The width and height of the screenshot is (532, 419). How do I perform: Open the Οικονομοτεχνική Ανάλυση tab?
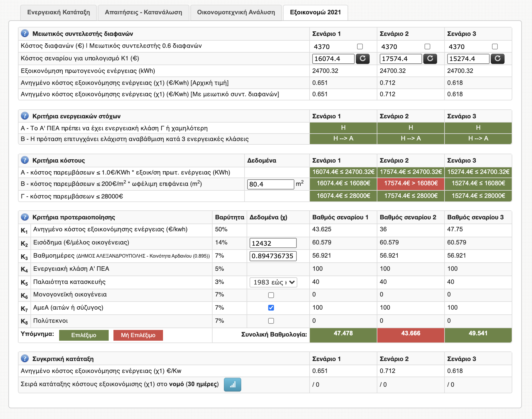pyautogui.click(x=236, y=12)
